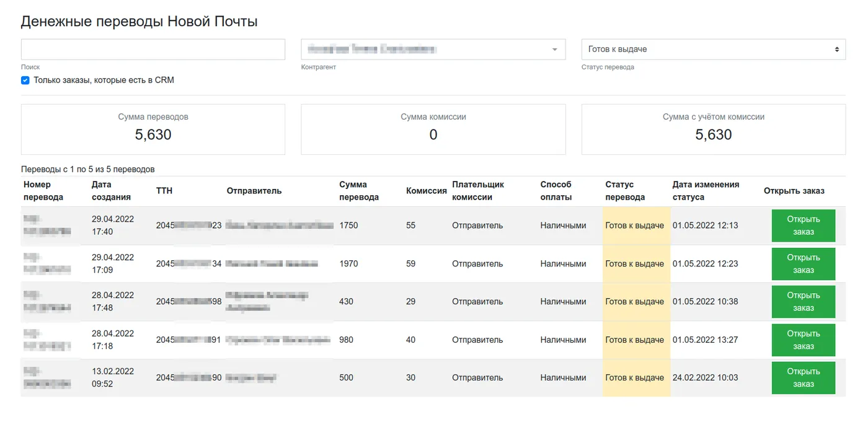Viewport: 868px width, 422px height.
Task: Click the creation date 29.04.2022 17:09
Action: click(x=113, y=264)
